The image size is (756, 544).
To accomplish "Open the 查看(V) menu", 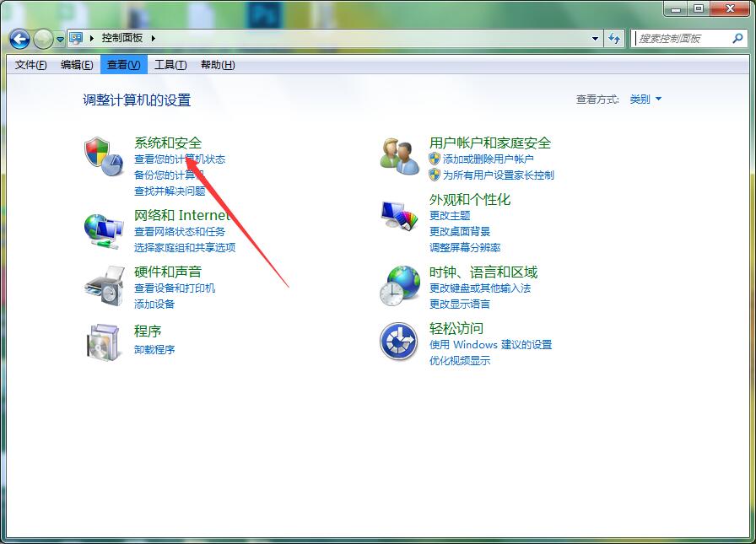I will pyautogui.click(x=123, y=65).
